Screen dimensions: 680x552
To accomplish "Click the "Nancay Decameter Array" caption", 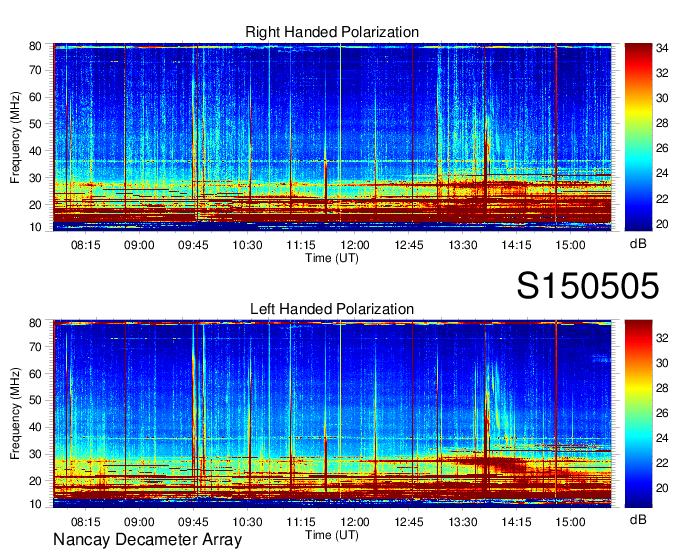I will [147, 540].
